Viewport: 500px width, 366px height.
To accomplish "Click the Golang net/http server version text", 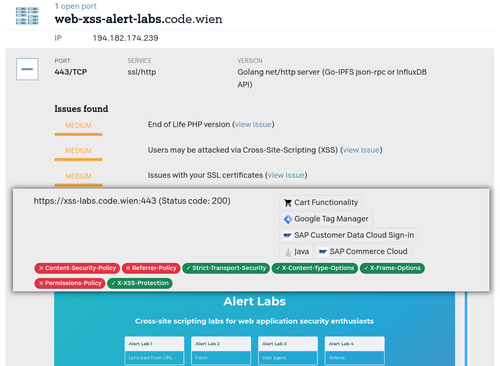I will (332, 78).
